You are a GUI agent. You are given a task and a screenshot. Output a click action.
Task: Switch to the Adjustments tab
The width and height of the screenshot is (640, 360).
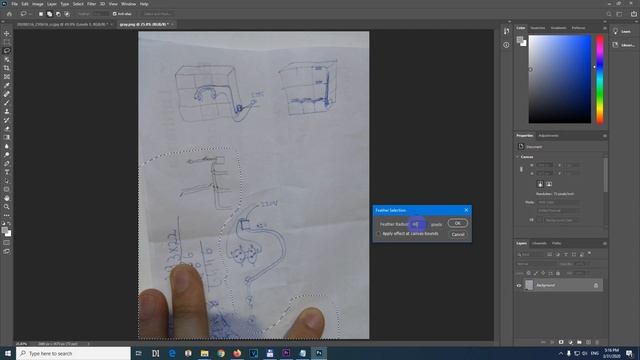coord(548,136)
